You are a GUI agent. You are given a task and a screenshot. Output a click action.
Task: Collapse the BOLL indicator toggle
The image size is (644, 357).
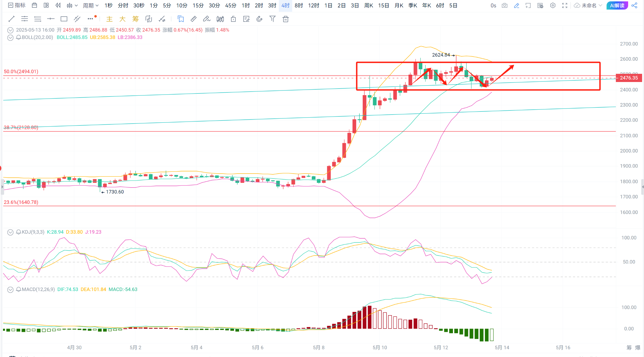point(10,37)
